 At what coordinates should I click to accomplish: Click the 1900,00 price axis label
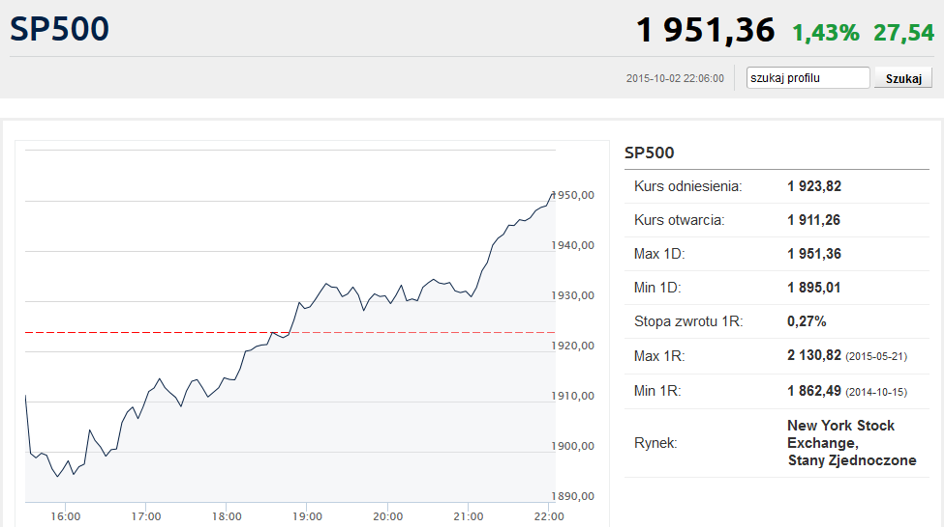click(x=576, y=446)
